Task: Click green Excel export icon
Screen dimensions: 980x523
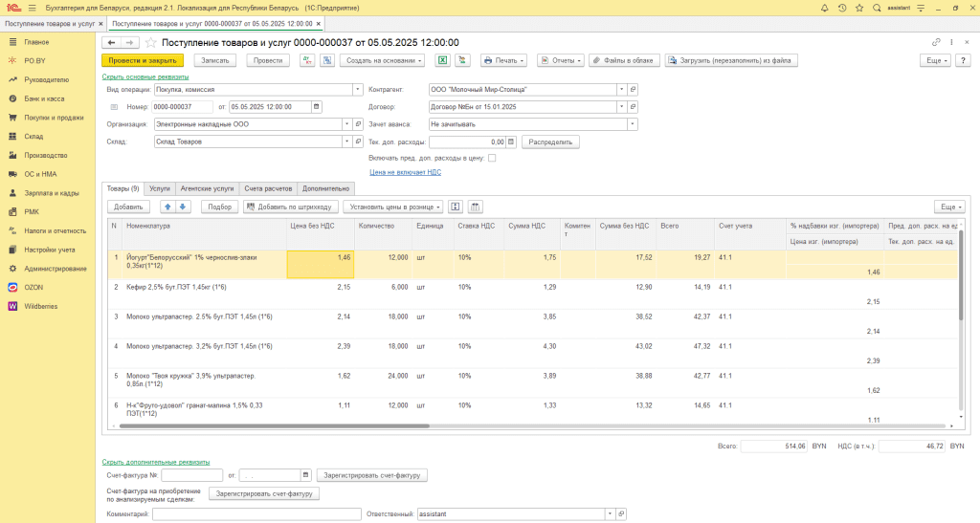Action: click(x=442, y=60)
